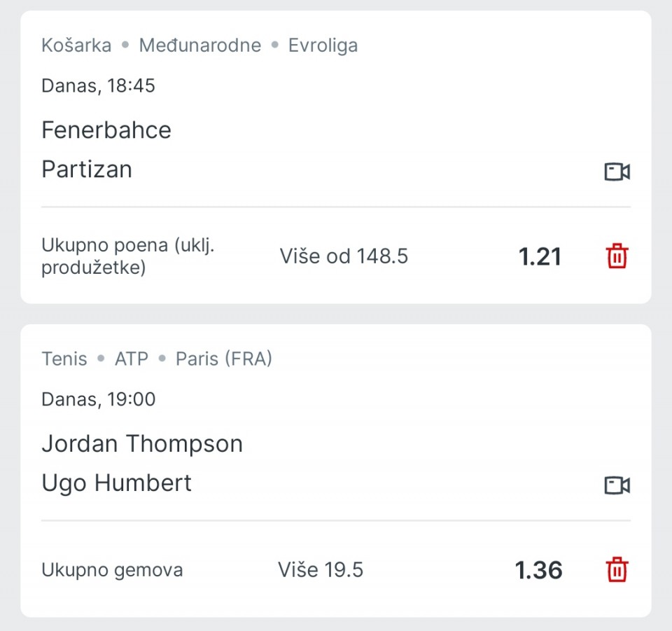672x631 pixels.
Task: Click the Jordan Thompson player name
Action: [142, 444]
